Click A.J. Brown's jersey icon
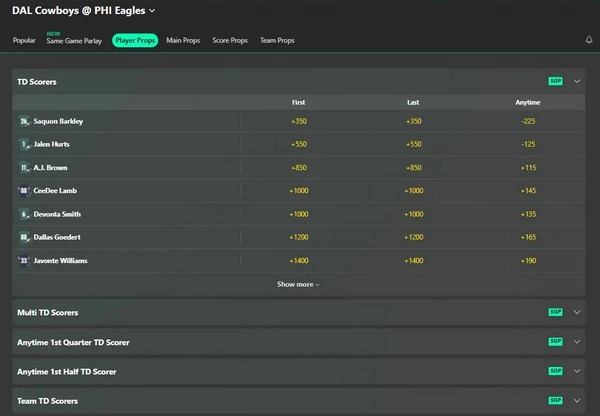This screenshot has width=600, height=416. point(24,168)
